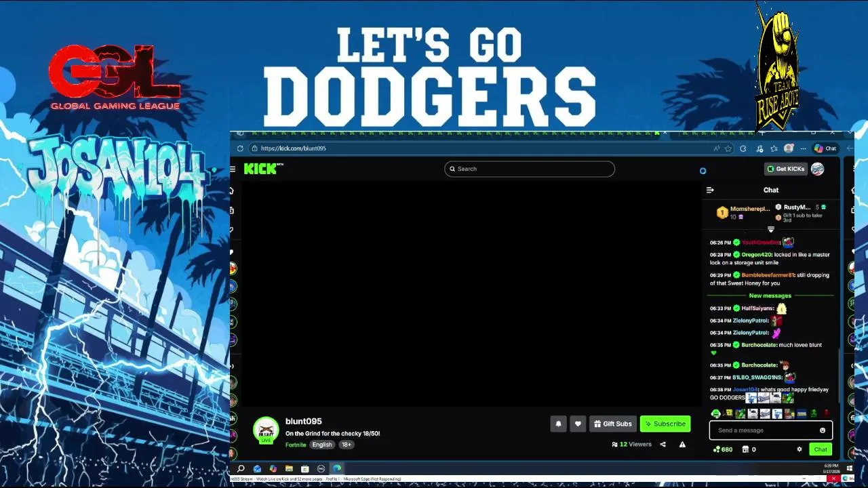This screenshot has width=868, height=488.
Task: Click the Get KICKs button
Action: tap(786, 169)
